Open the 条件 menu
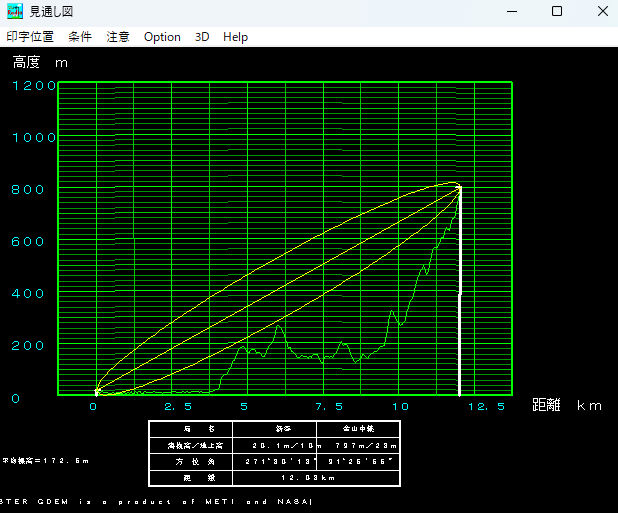The image size is (618, 513). 80,37
